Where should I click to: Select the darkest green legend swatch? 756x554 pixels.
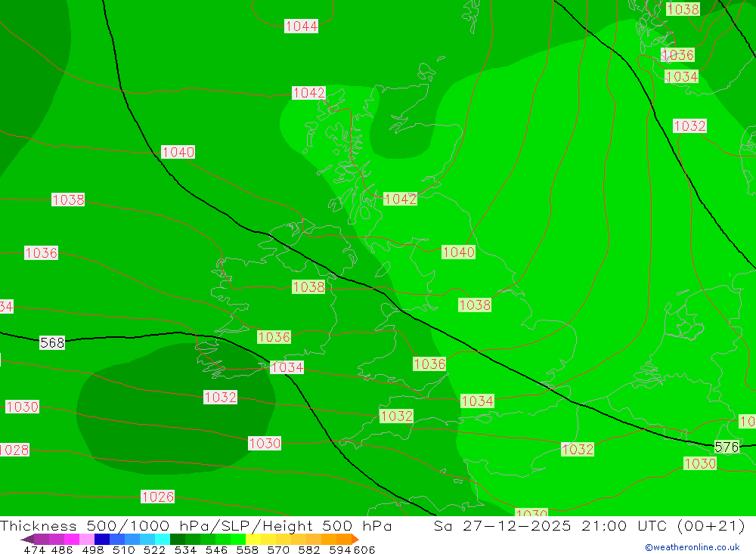point(178,539)
